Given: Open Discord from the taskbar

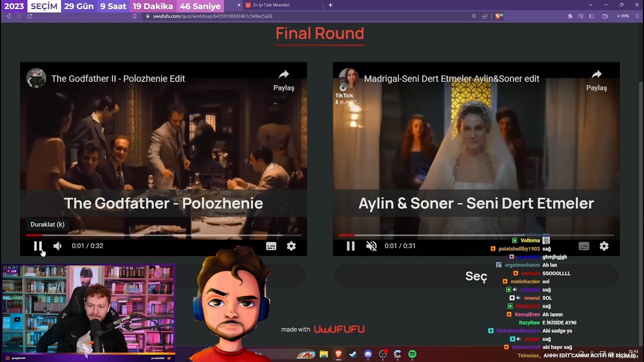Looking at the screenshot, I should (x=368, y=354).
